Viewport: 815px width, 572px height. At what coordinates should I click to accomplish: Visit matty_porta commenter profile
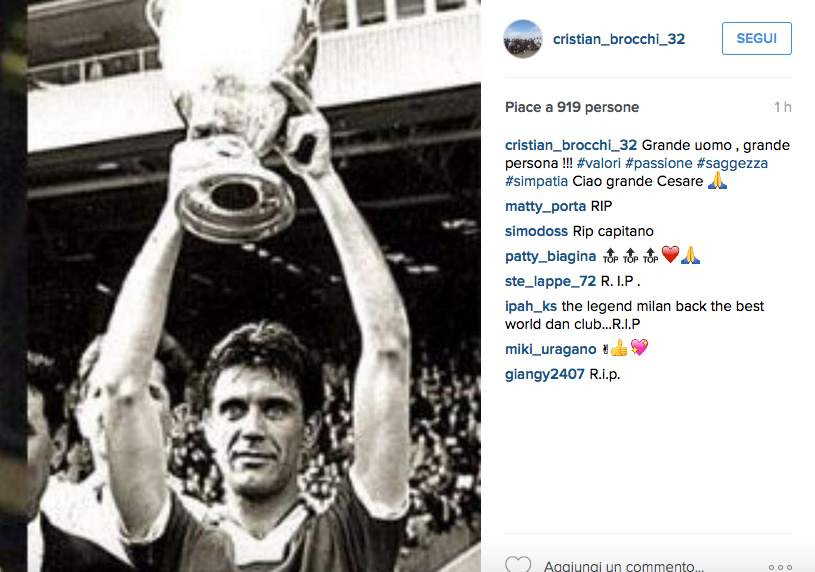tap(545, 206)
